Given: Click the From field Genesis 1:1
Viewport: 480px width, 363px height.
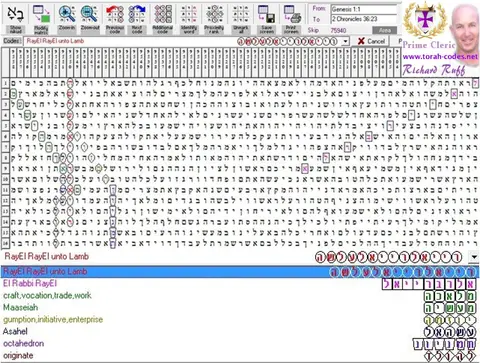Looking at the screenshot, I should (x=364, y=9).
